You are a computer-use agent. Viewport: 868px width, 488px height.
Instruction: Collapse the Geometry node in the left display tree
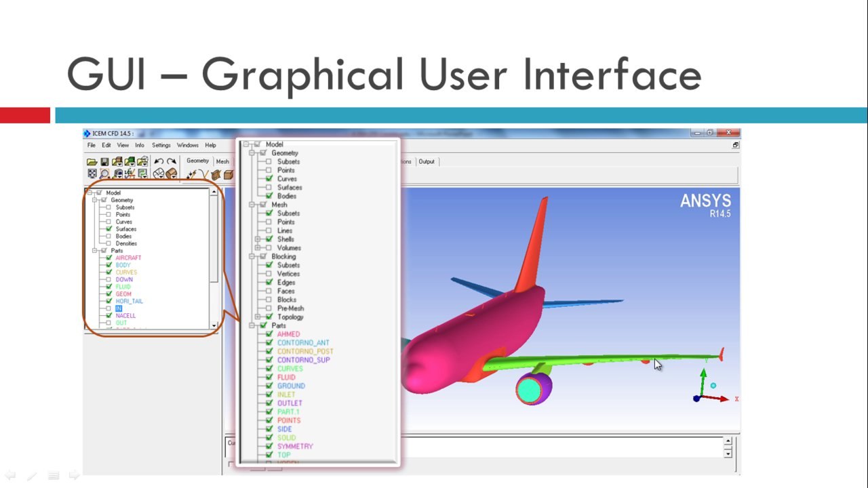click(96, 200)
